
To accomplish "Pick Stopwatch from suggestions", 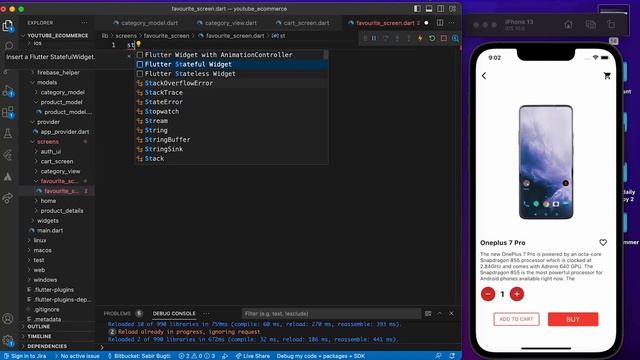I will pos(231,111).
